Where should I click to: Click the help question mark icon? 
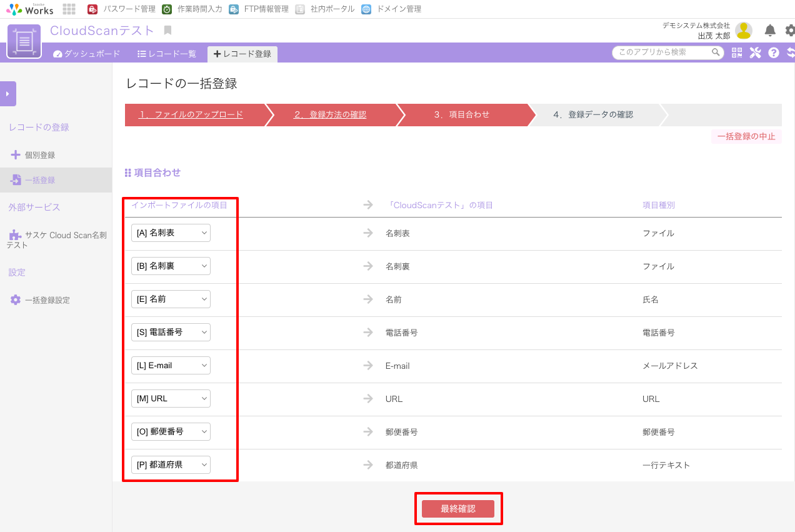[x=774, y=53]
